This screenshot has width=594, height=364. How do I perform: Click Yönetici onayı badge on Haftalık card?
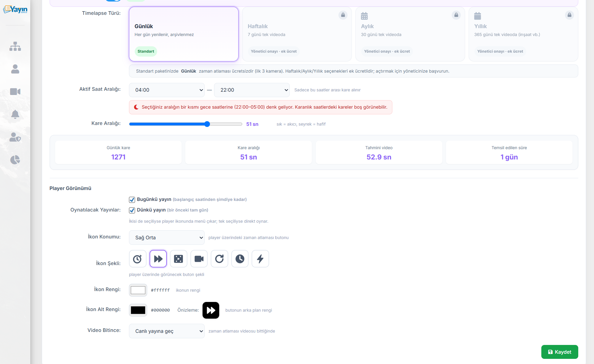point(274,51)
